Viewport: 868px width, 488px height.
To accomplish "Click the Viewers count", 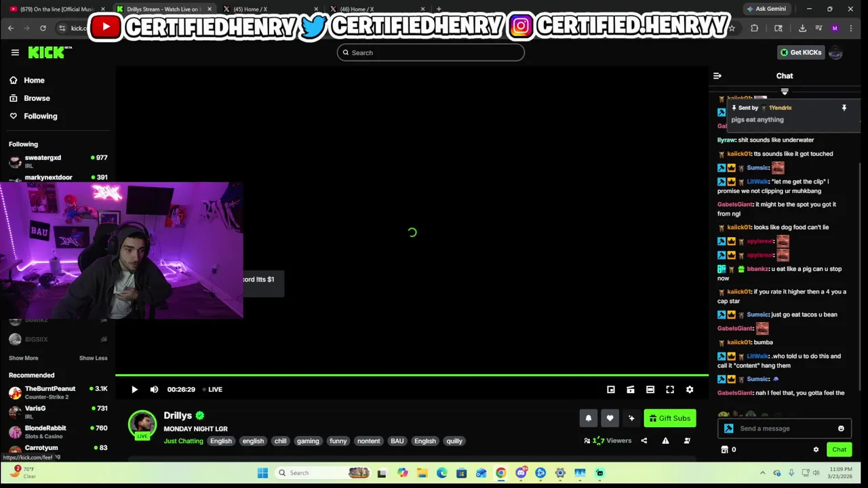I will (x=607, y=441).
